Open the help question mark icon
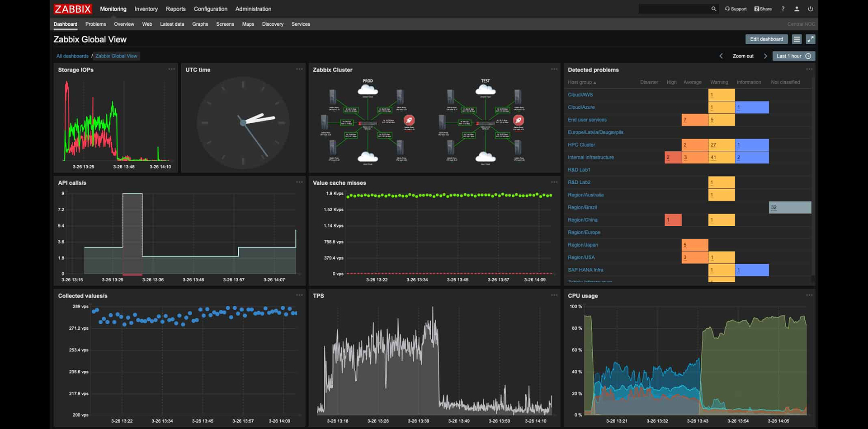This screenshot has width=868, height=429. (x=783, y=9)
